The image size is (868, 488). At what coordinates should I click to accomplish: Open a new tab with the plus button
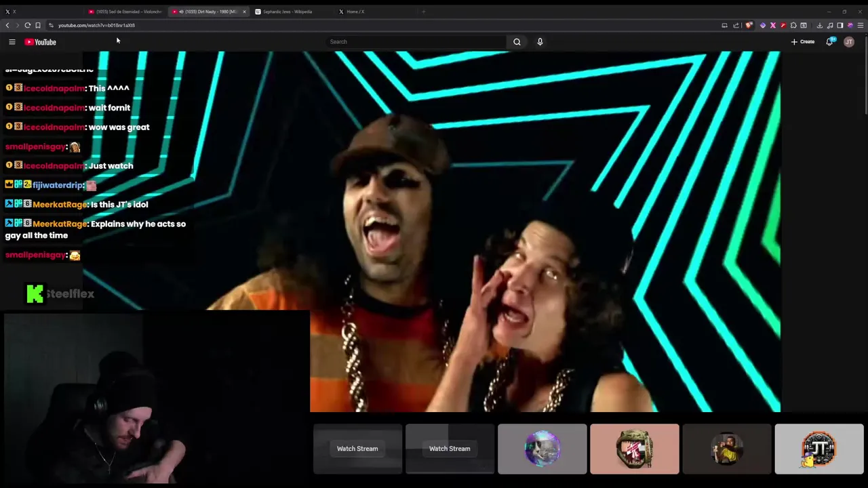coord(423,12)
